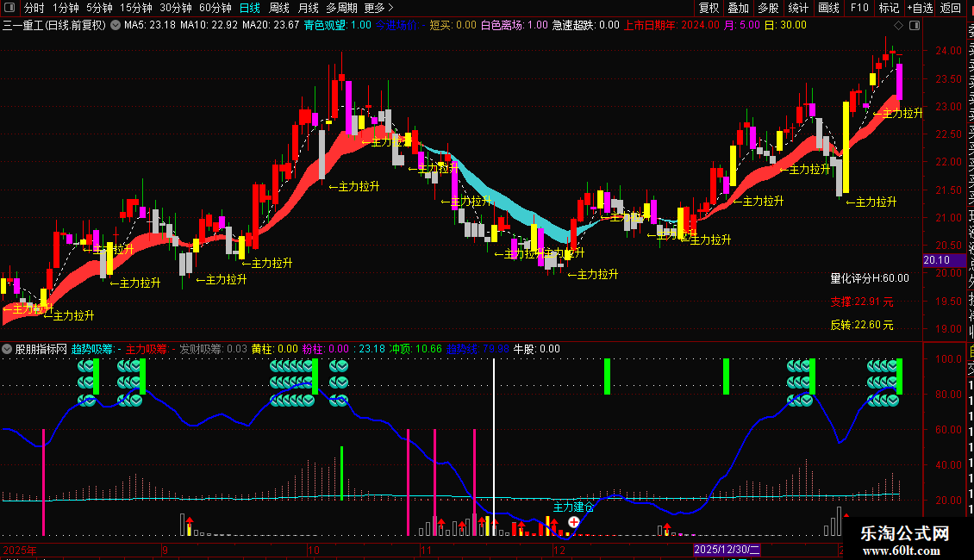Click the 主力建仓 label in indicator pane
Screen dimensions: 974x560
tap(573, 507)
